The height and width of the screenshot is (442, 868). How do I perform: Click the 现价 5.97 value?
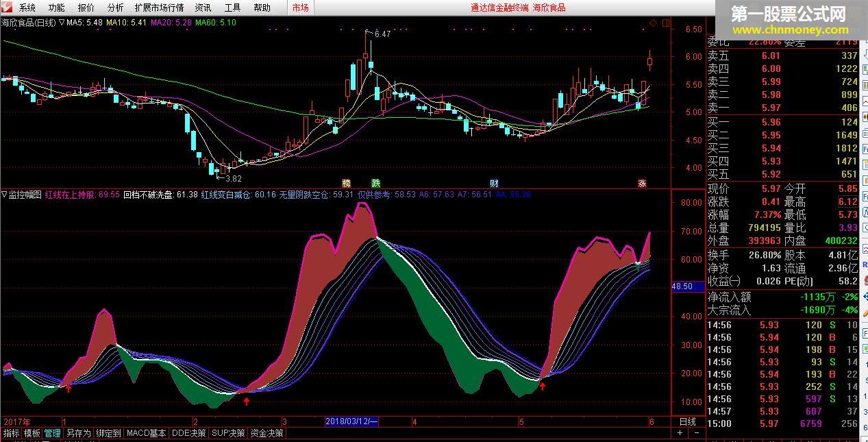point(771,188)
